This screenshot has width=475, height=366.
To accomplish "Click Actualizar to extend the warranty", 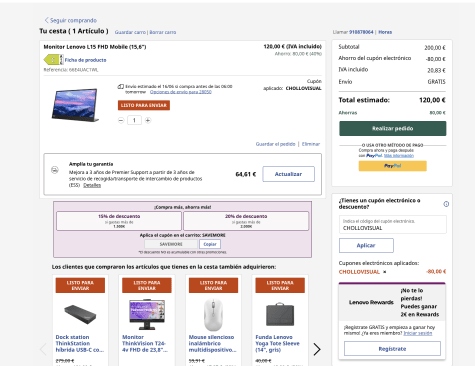I will coord(288,174).
